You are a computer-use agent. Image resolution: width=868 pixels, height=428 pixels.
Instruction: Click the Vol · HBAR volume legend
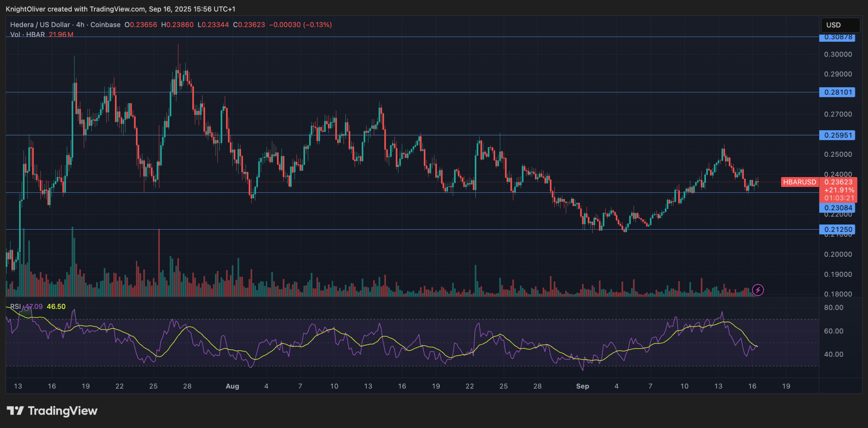[x=27, y=35]
